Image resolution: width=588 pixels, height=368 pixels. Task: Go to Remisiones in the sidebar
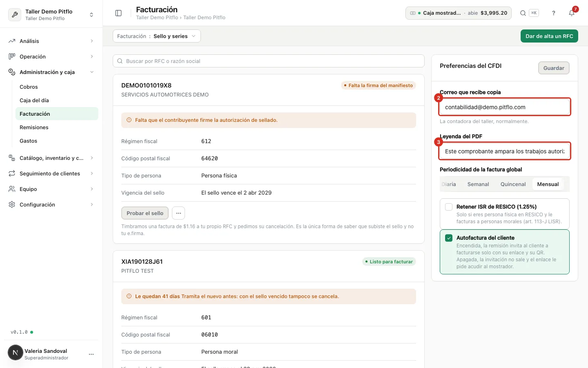[x=57, y=127]
